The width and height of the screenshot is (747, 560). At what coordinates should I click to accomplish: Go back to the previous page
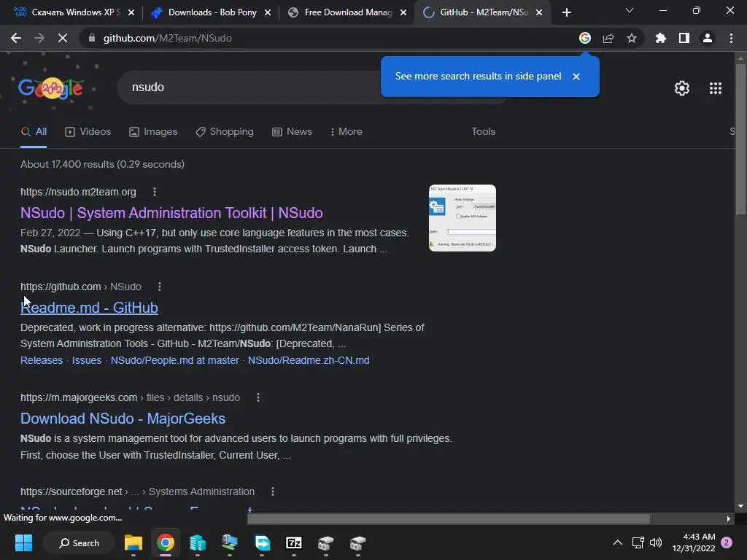[x=16, y=38]
